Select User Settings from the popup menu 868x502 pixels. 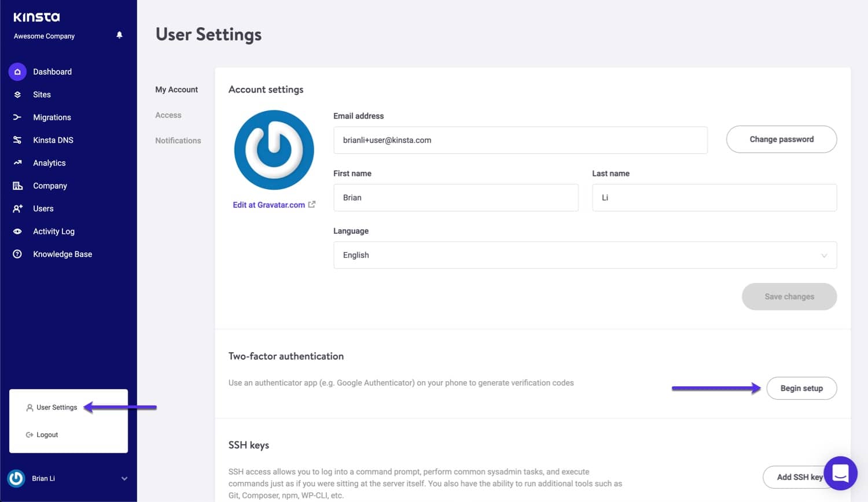(x=56, y=407)
